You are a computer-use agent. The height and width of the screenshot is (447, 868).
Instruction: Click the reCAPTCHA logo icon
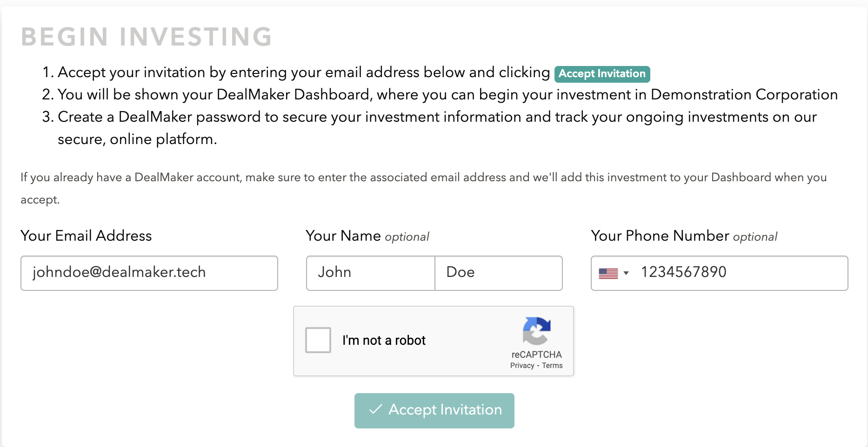click(536, 331)
